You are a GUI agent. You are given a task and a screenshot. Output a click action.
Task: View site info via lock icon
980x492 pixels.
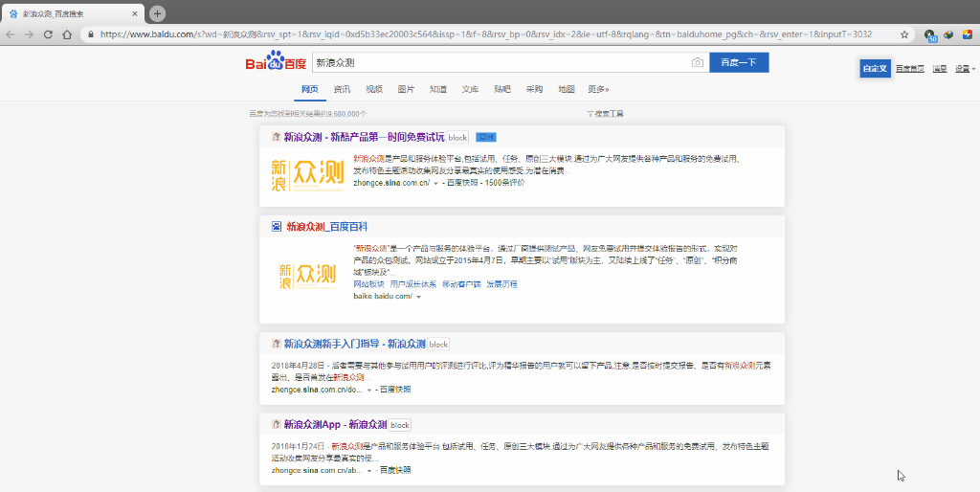pos(91,34)
